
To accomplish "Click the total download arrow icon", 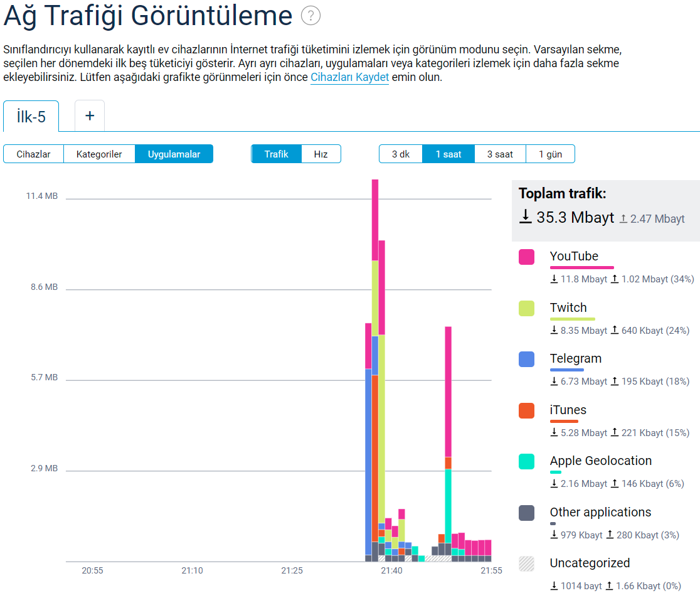I will tap(525, 217).
